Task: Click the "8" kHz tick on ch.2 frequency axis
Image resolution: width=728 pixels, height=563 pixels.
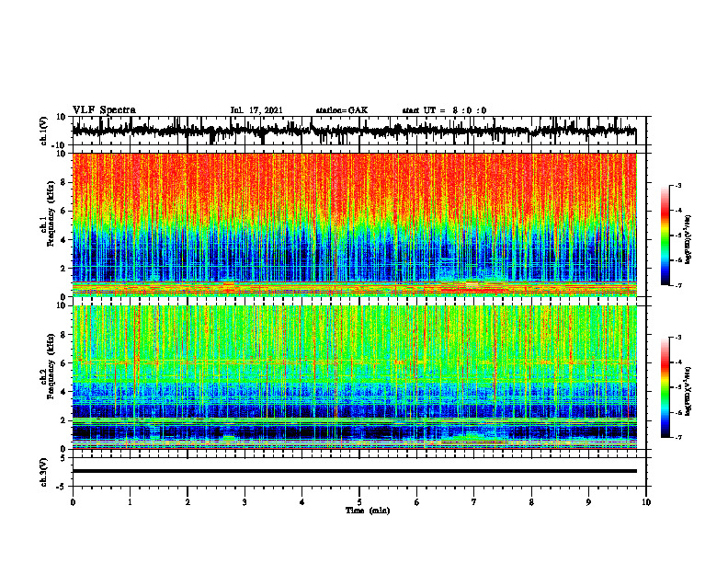Action: click(x=63, y=335)
